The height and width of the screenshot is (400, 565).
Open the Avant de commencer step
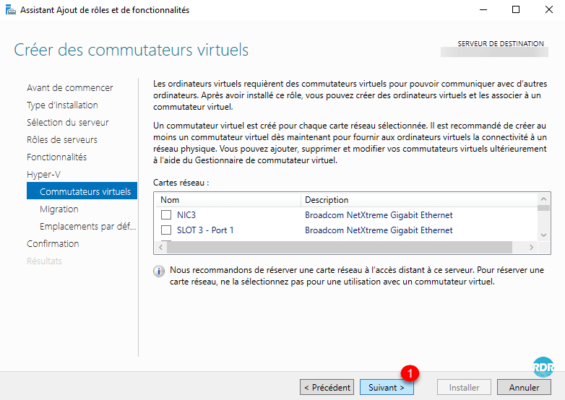[x=70, y=88]
